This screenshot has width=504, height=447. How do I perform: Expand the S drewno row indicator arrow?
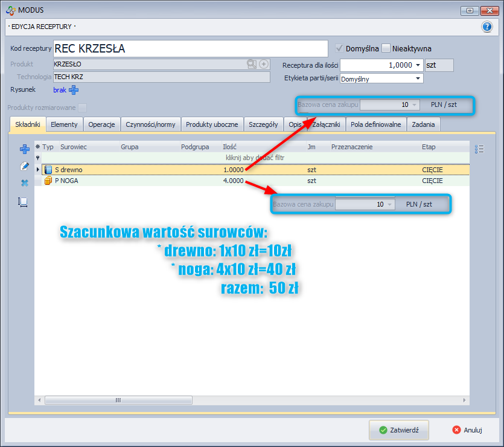[x=38, y=170]
